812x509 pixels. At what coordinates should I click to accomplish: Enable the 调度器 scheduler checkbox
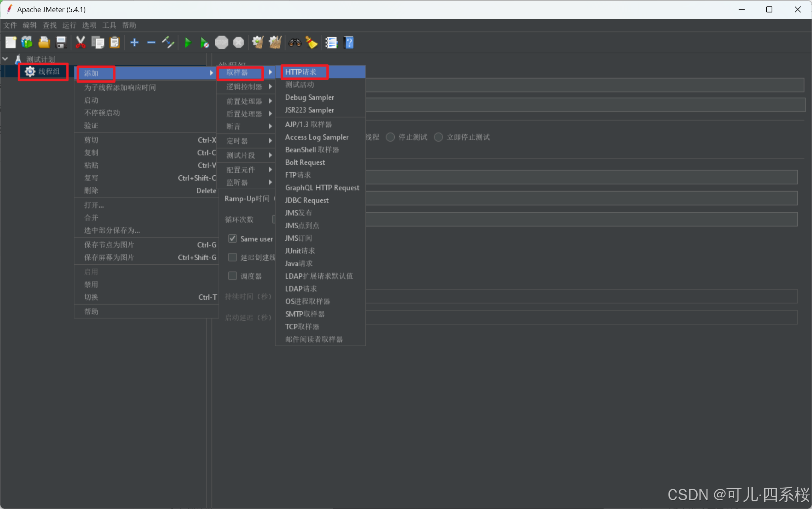click(x=232, y=276)
